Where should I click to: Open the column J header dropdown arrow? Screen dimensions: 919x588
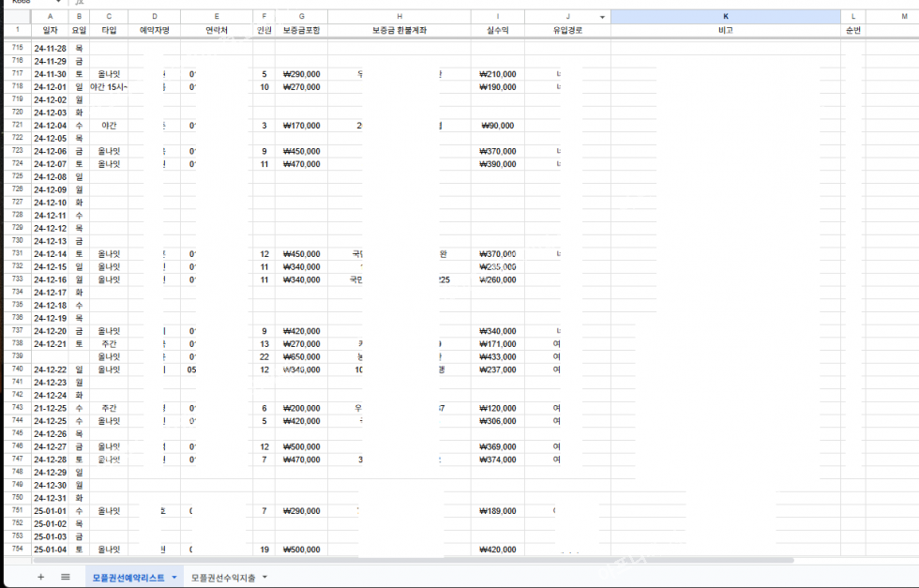coord(601,17)
